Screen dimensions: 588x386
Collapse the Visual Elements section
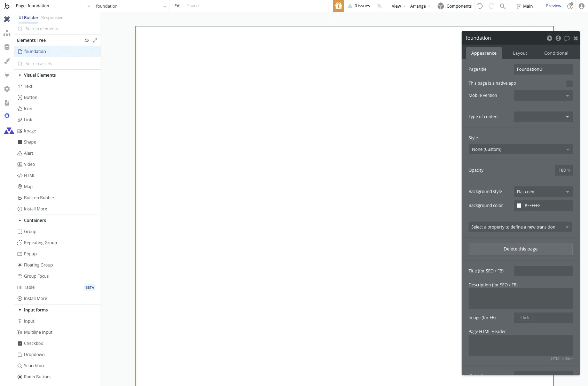point(20,75)
